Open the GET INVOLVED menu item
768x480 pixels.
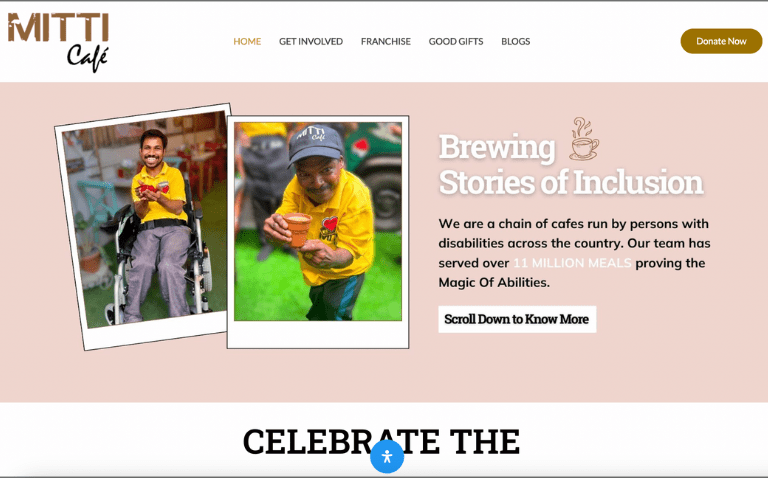pos(311,42)
